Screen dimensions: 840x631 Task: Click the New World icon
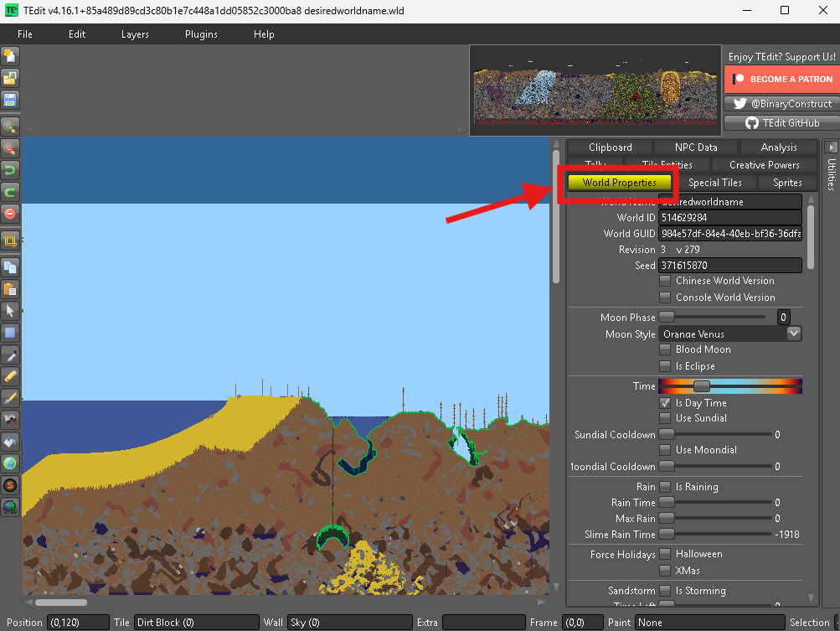[10, 56]
